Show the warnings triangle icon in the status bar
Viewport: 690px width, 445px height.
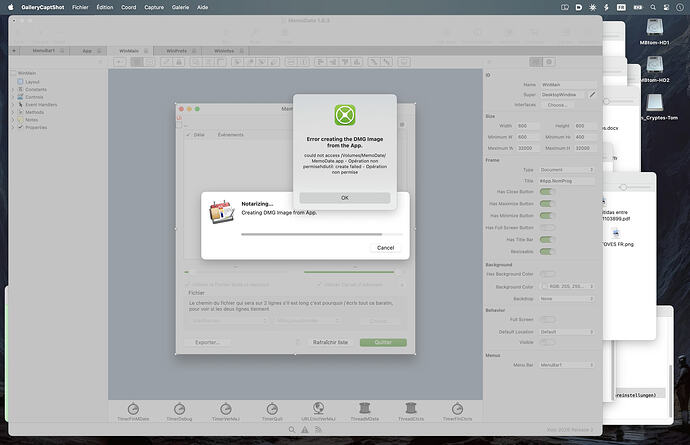pyautogui.click(x=305, y=430)
